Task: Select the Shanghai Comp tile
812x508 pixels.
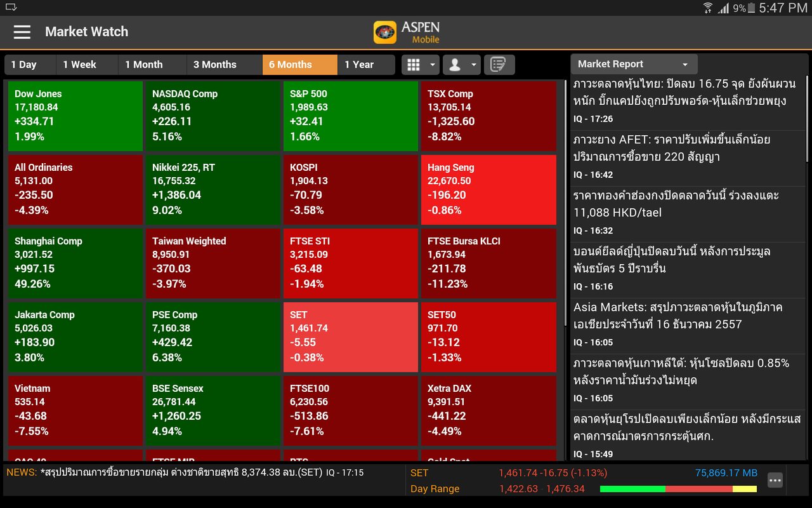Action: (75, 263)
